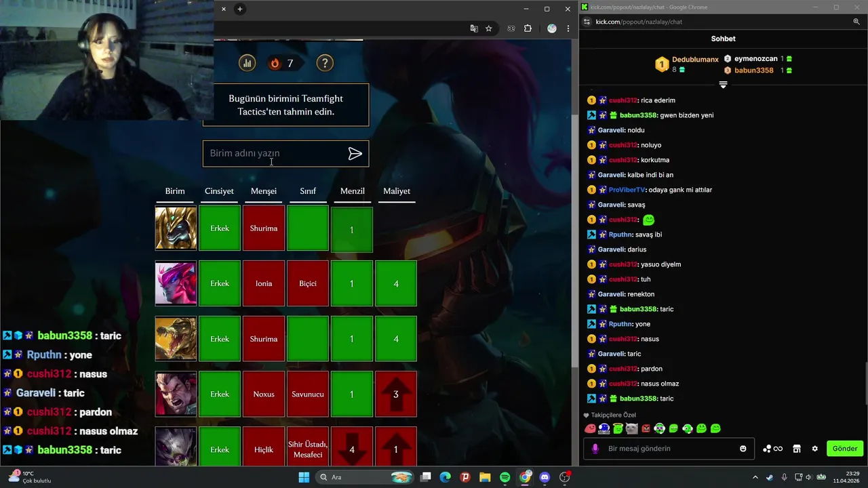
Task: Open Windows Start menu
Action: [303, 477]
